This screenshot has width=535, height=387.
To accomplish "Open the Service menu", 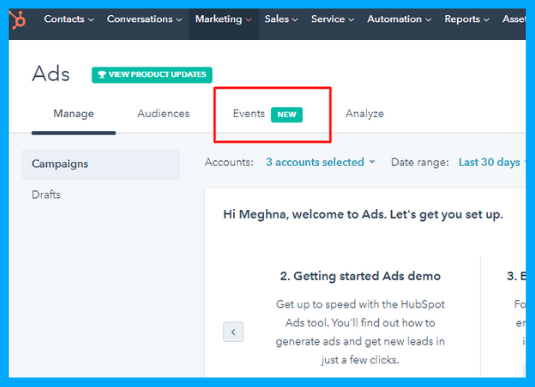I will click(x=332, y=19).
